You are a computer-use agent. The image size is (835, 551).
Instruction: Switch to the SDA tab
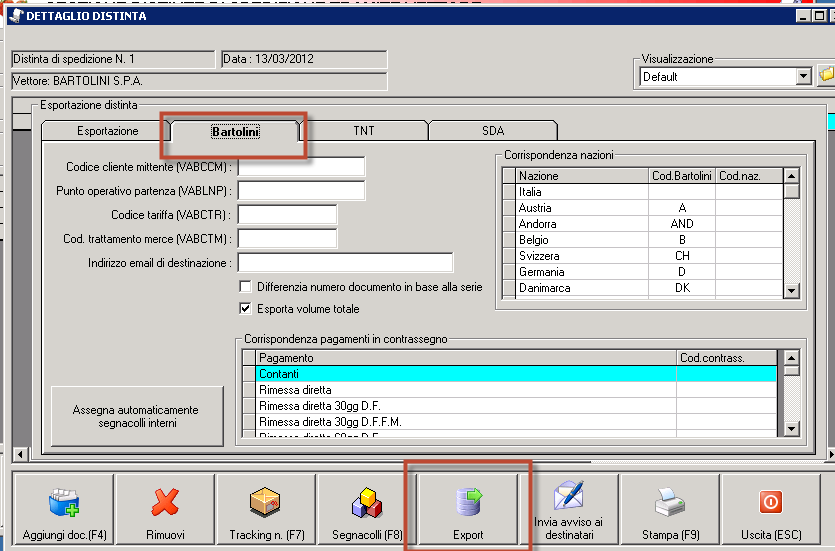point(493,131)
